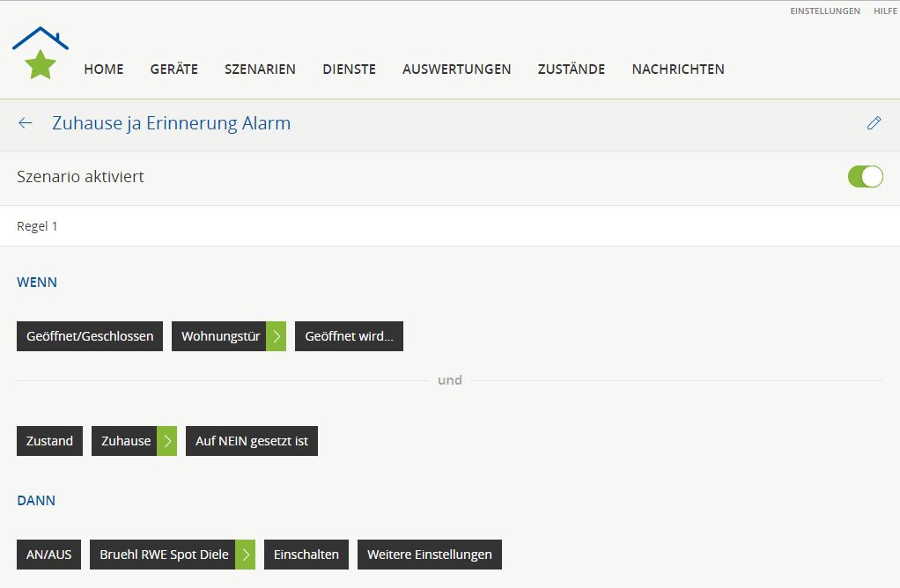Click the Einschalten action button

306,555
